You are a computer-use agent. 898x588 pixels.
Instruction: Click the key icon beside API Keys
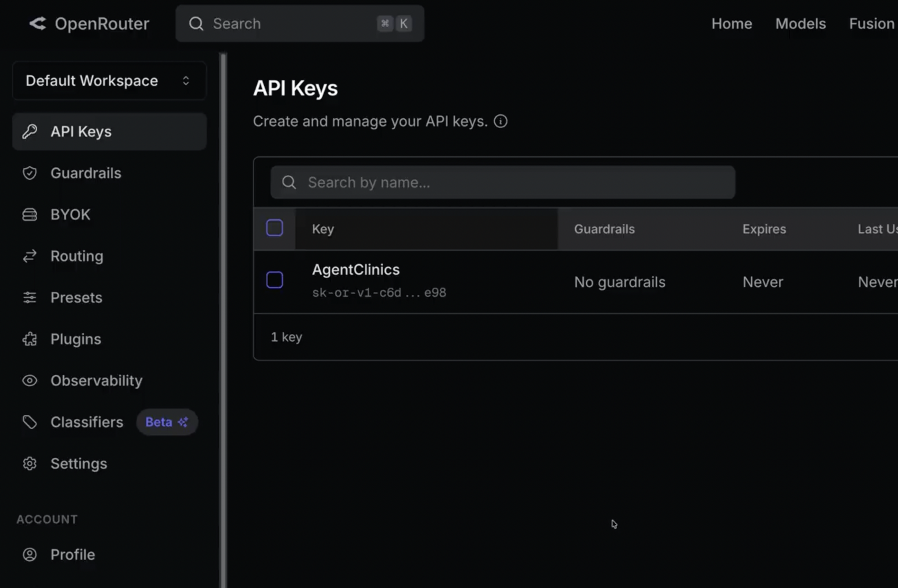click(29, 132)
